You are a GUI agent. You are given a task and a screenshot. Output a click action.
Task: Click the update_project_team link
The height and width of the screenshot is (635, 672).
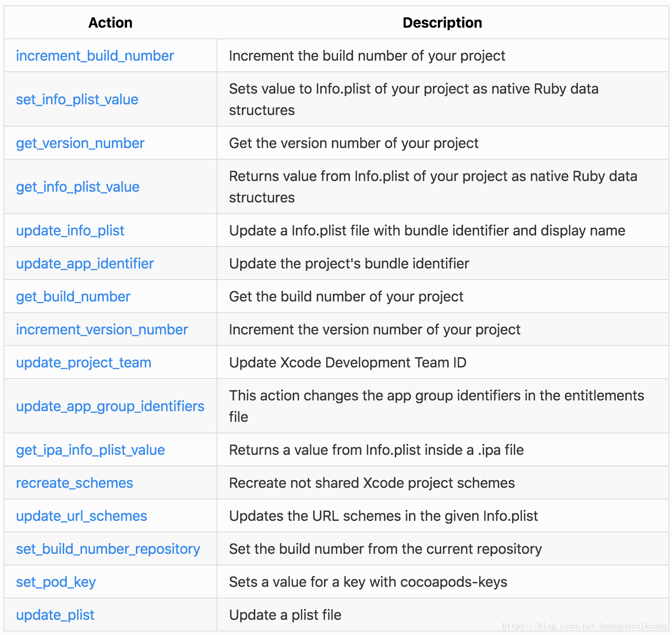point(84,363)
